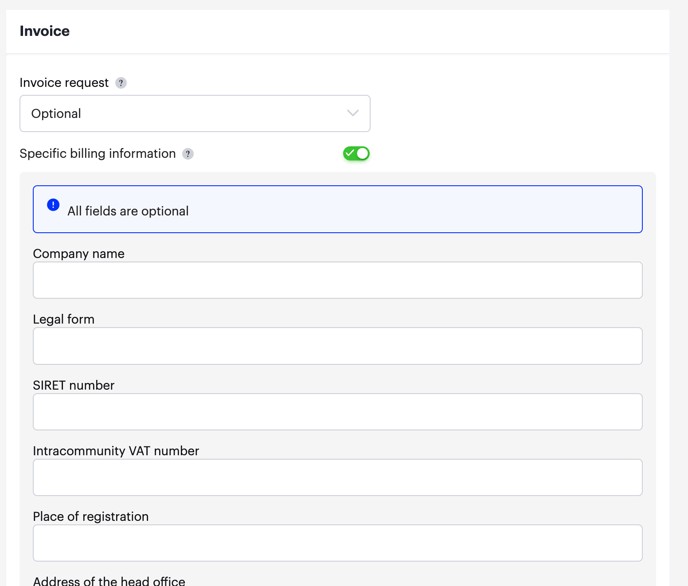Click the blue info icon in the alert
688x586 pixels.
[x=53, y=205]
